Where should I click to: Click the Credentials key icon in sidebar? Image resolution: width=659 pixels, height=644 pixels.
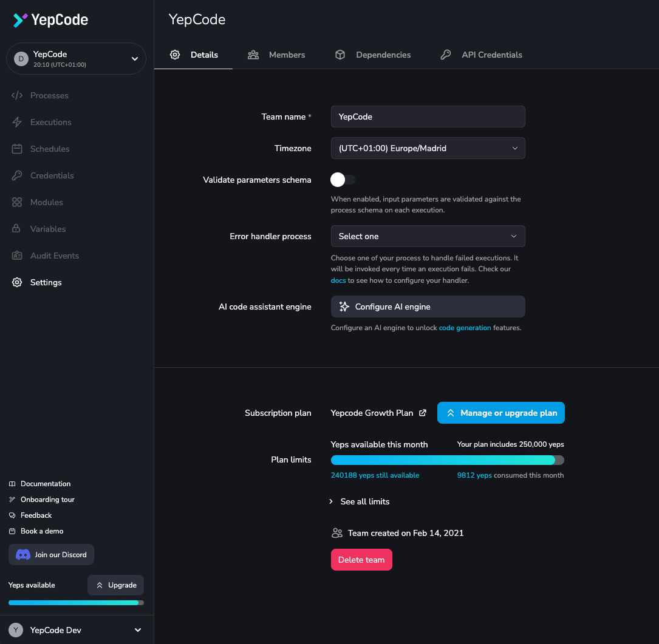[17, 175]
